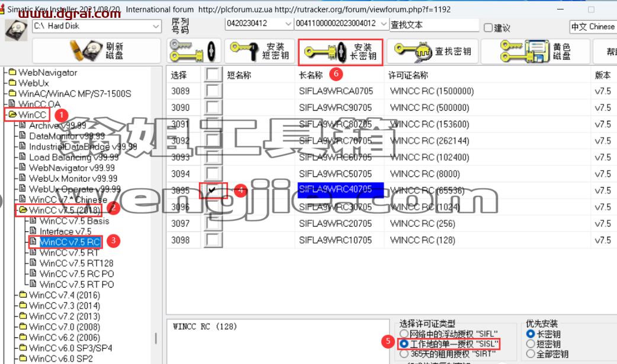The width and height of the screenshot is (617, 364).
Task: Expand WinCC v7.4 (2016) folder
Action: (64, 295)
